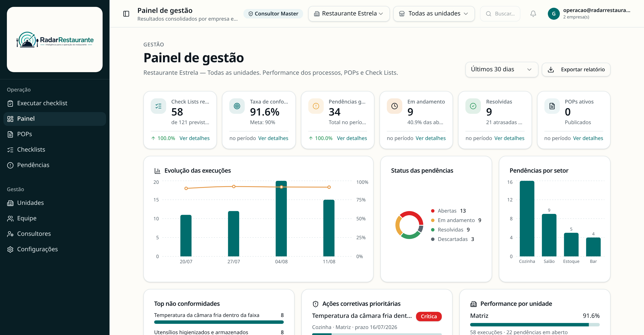The image size is (644, 335).
Task: Go to POPs in sidebar
Action: (x=55, y=134)
